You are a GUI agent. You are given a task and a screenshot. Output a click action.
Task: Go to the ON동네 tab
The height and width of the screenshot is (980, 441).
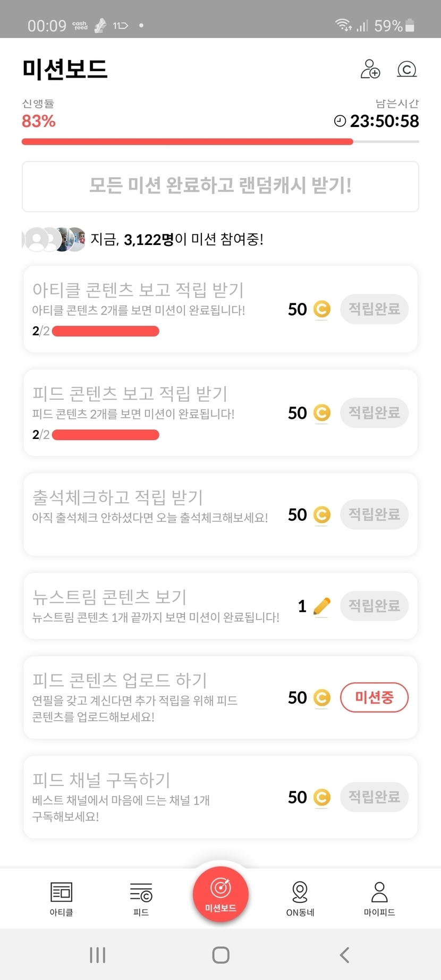point(300,899)
